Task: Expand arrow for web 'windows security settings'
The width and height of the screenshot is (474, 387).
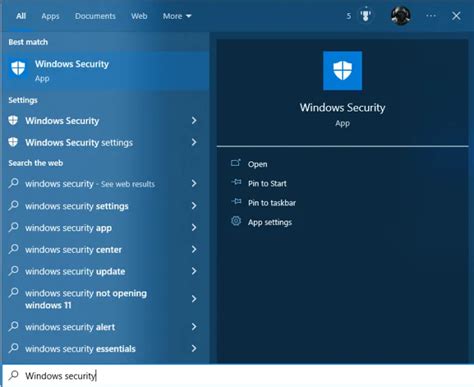Action: click(x=194, y=206)
